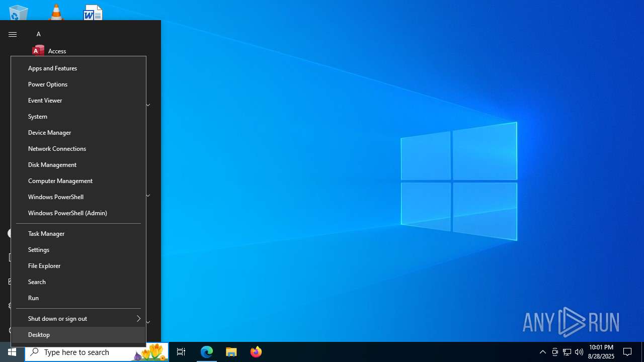Expand Shut down or sign out submenu
This screenshot has height=362, width=644.
pos(78,318)
